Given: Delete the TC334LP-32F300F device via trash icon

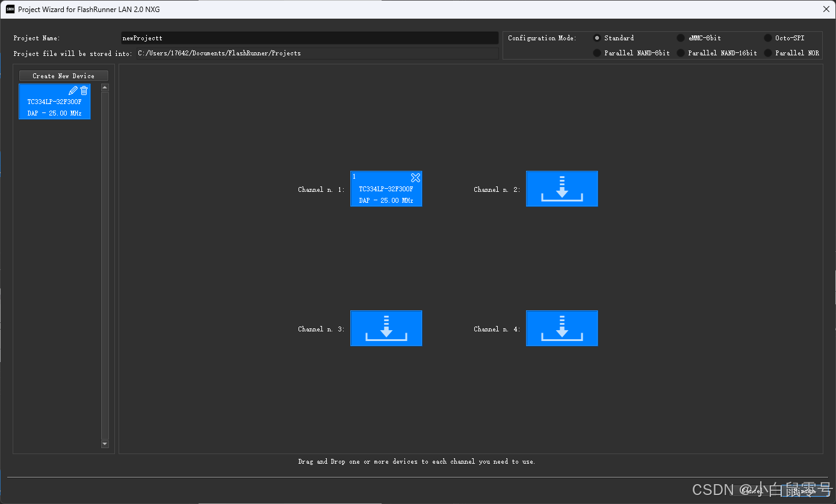Looking at the screenshot, I should point(84,90).
